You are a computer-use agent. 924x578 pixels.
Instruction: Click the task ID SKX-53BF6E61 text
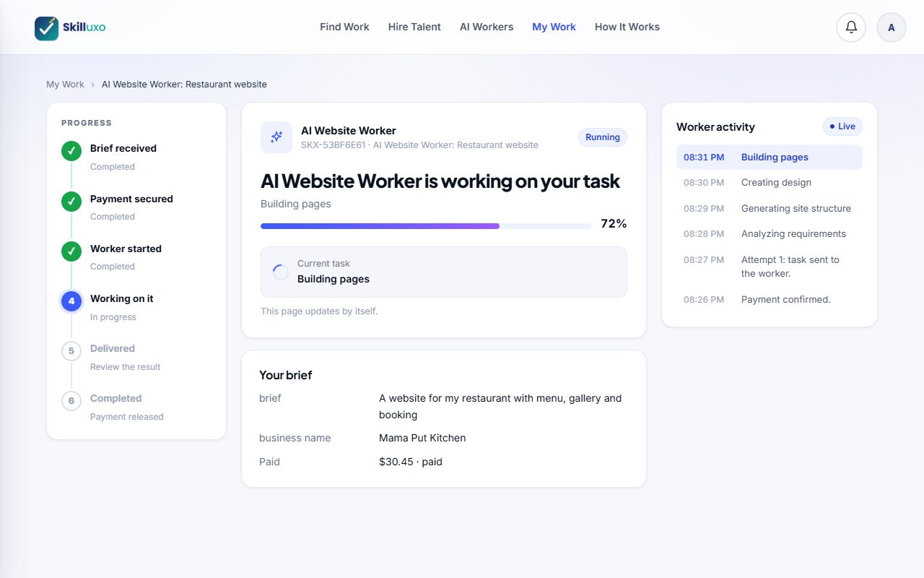[x=333, y=145]
